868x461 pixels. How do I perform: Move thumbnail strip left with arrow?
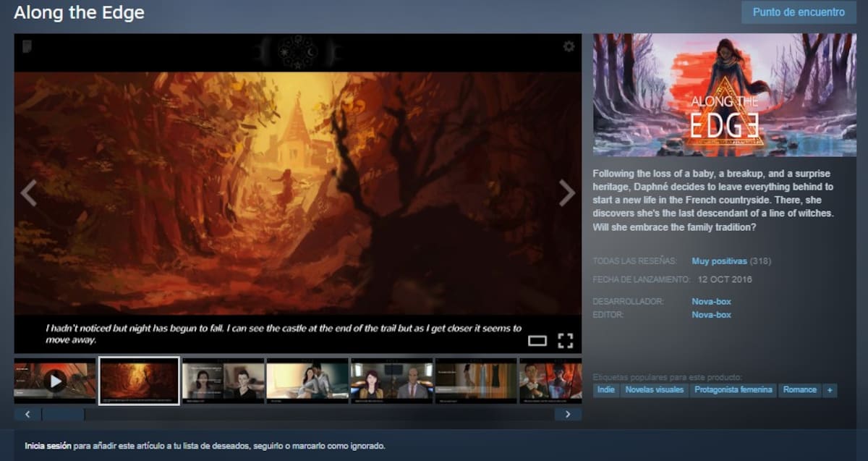27,415
